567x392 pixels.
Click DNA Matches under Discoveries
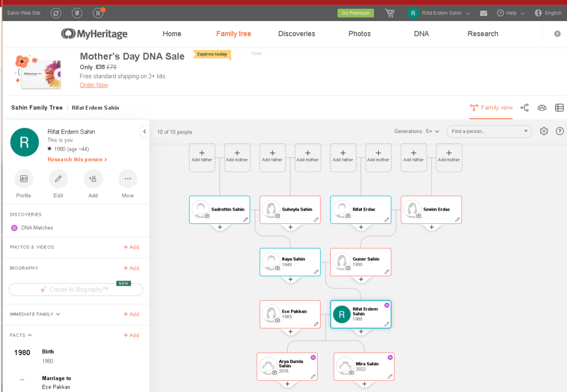coord(37,228)
